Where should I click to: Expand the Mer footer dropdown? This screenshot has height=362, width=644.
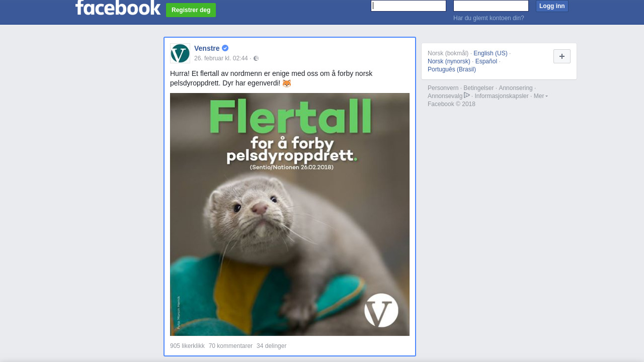point(541,96)
